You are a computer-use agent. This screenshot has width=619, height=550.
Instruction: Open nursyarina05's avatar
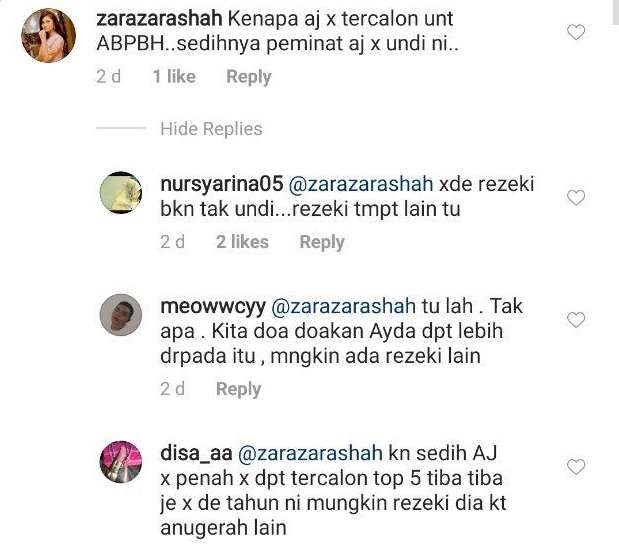click(121, 192)
